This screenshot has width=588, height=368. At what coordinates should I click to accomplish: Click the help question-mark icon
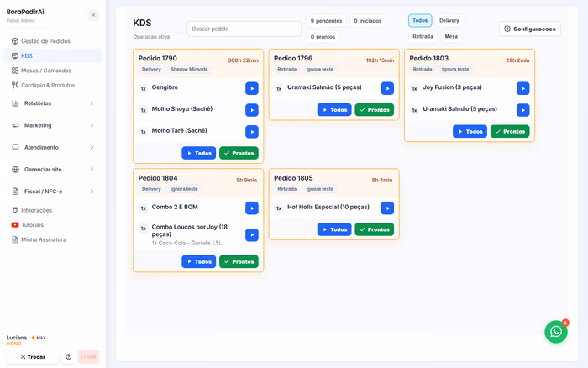(68, 357)
